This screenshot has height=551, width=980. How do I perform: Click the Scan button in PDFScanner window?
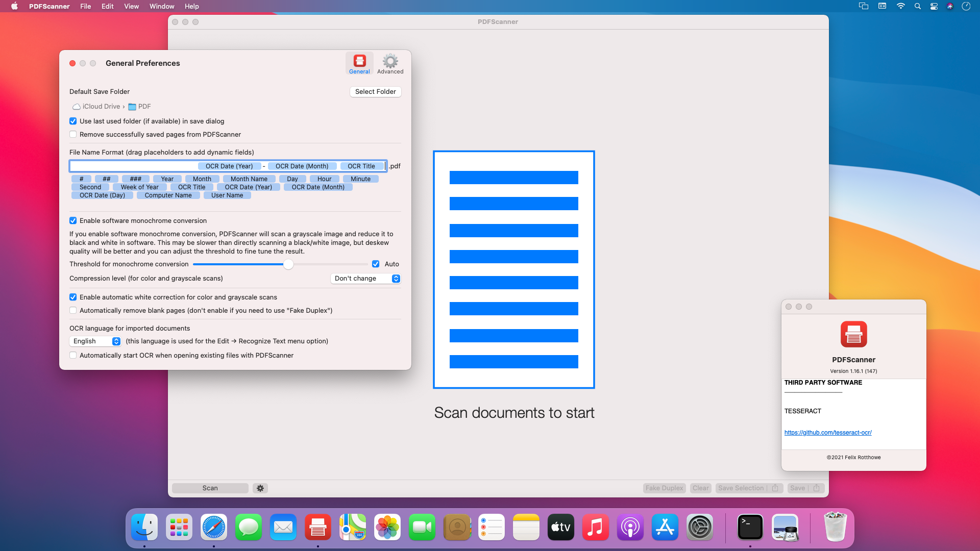(x=210, y=488)
